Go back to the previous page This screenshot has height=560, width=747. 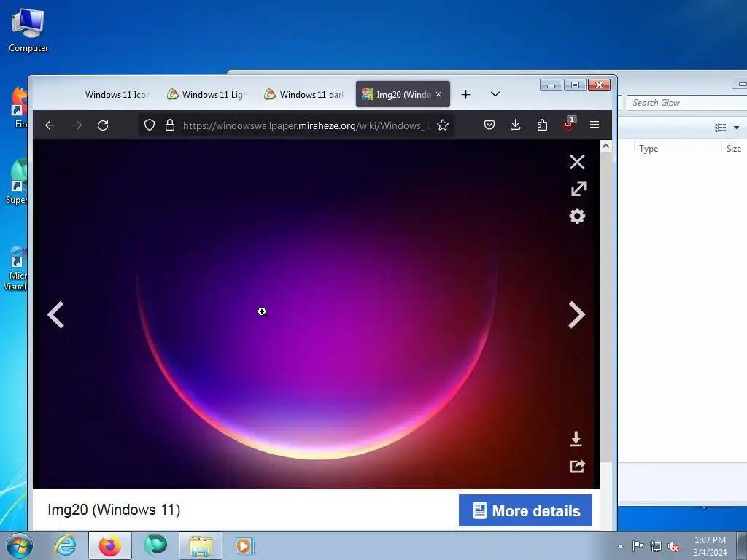tap(50, 125)
